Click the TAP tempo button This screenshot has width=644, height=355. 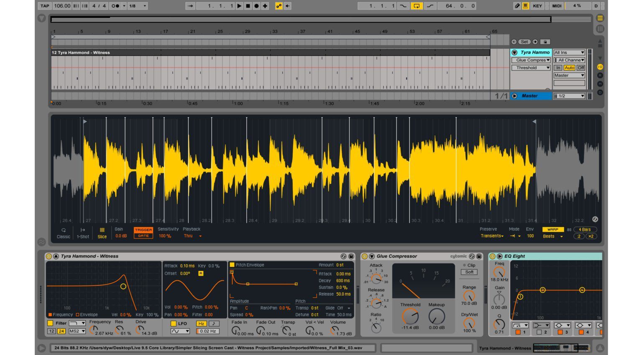[45, 6]
